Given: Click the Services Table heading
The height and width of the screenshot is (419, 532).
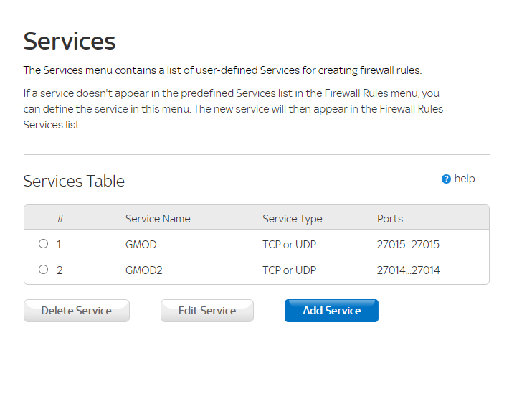Looking at the screenshot, I should [74, 181].
